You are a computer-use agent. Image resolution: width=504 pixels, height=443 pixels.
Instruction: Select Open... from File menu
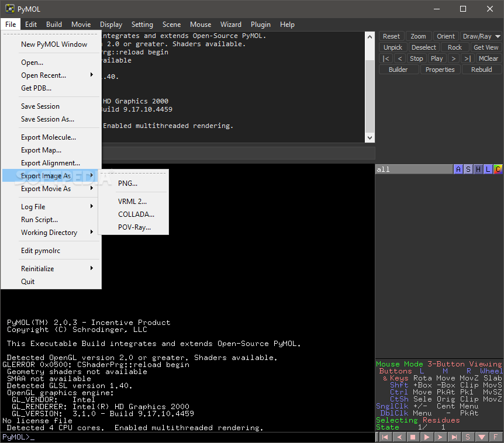point(51,63)
